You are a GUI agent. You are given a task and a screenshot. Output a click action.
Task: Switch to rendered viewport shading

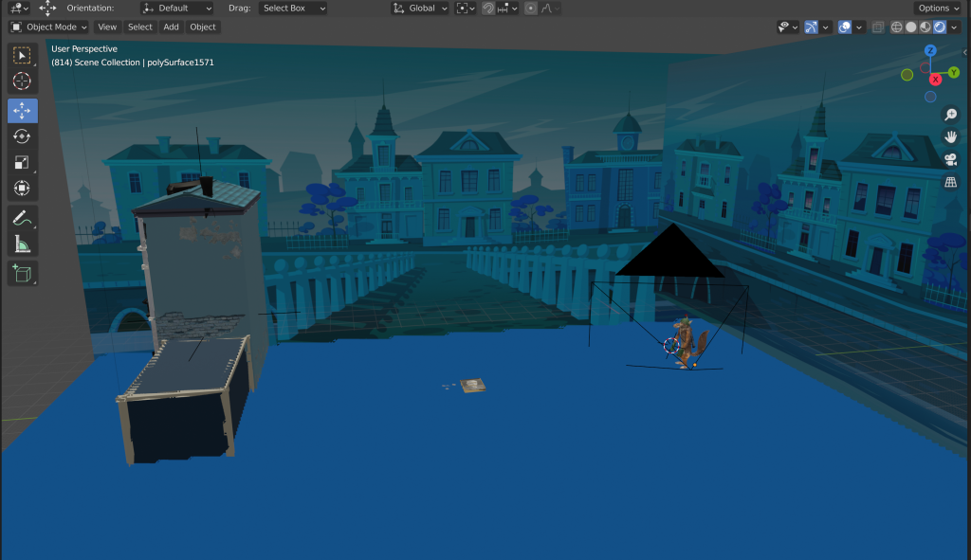click(940, 27)
